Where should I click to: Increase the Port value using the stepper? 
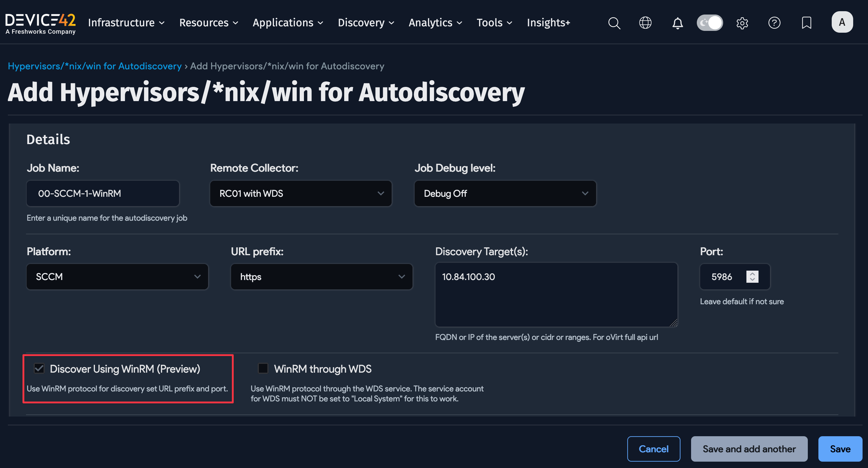753,274
